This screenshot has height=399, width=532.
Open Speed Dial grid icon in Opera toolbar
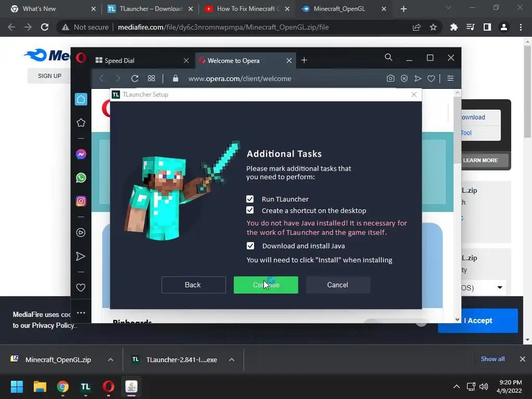[x=151, y=79]
